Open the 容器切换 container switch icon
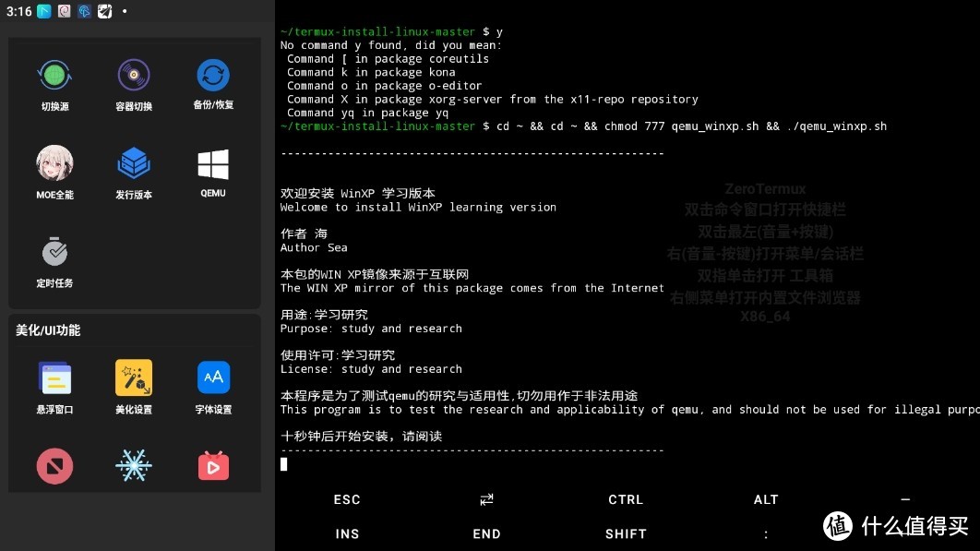Image resolution: width=980 pixels, height=551 pixels. pos(134,76)
